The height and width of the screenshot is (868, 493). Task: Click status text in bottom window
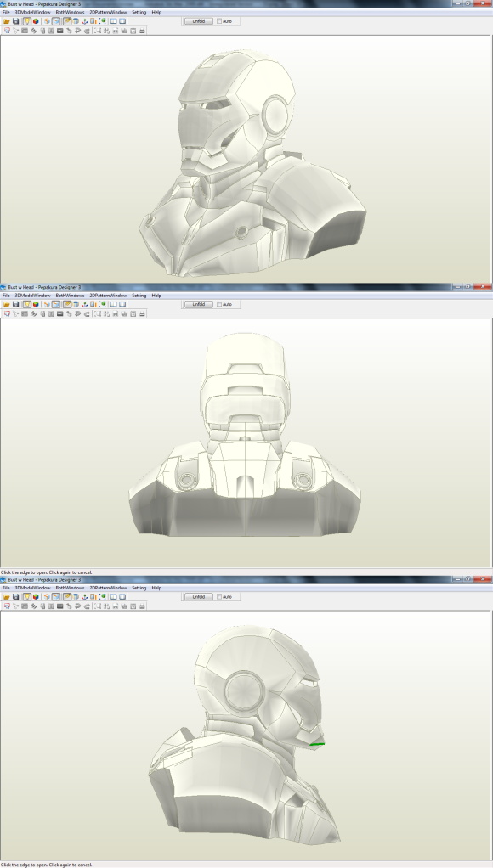click(46, 865)
